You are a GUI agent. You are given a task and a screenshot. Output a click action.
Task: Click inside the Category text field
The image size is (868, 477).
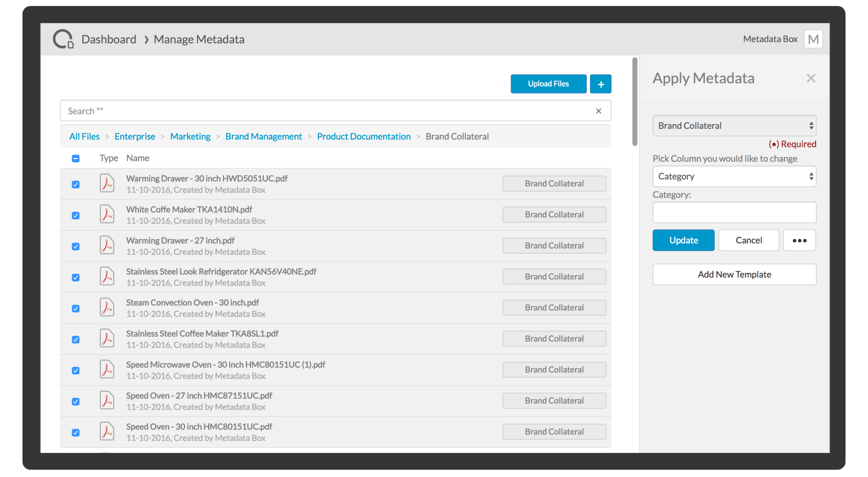coord(734,212)
